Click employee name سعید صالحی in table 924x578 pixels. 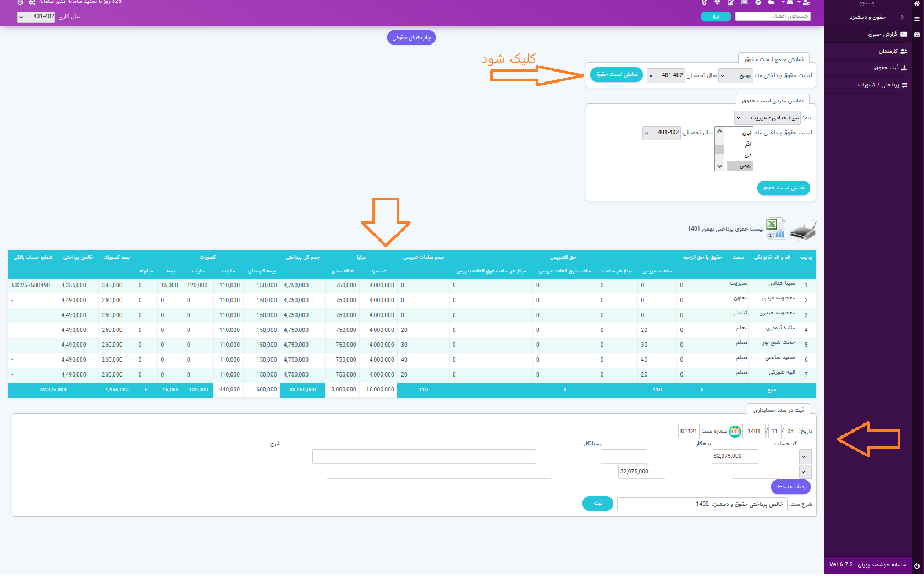tap(780, 358)
